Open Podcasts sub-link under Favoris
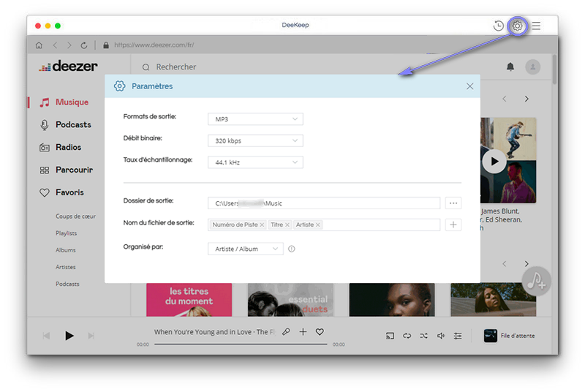The image size is (585, 392). pos(67,284)
